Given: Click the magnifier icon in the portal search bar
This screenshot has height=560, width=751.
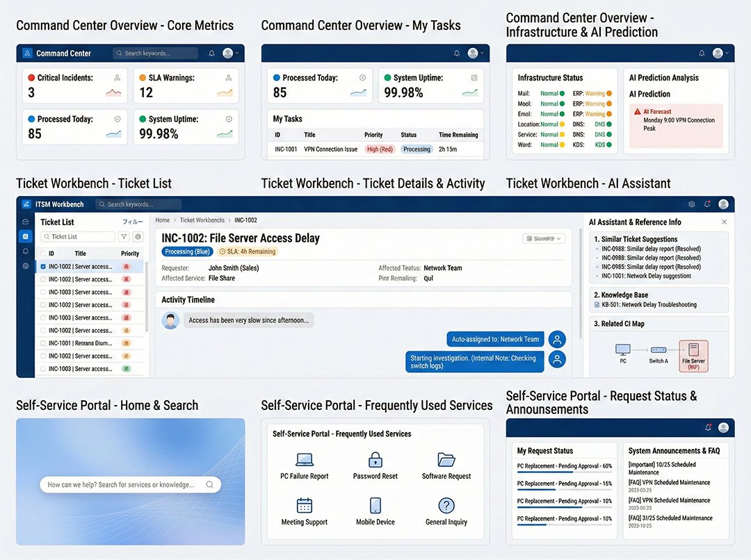Looking at the screenshot, I should click(210, 484).
